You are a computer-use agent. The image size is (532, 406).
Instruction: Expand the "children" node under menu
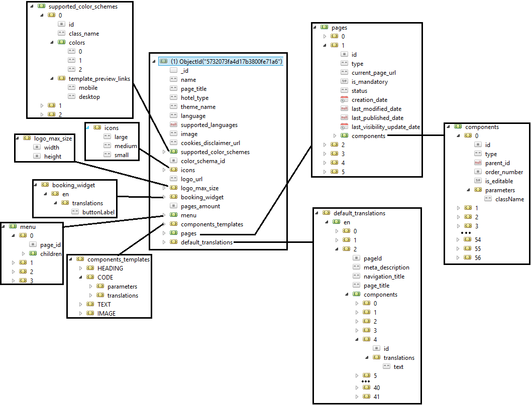[x=23, y=253]
